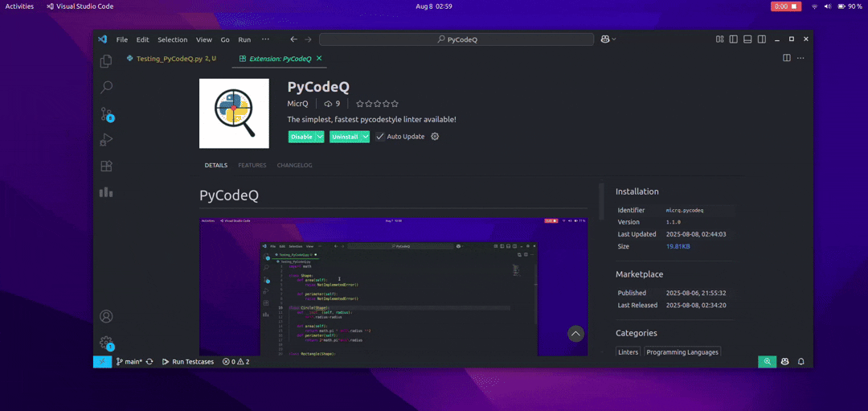Open Copilot status icon in status bar
Viewport: 868px width, 411px height.
(785, 362)
